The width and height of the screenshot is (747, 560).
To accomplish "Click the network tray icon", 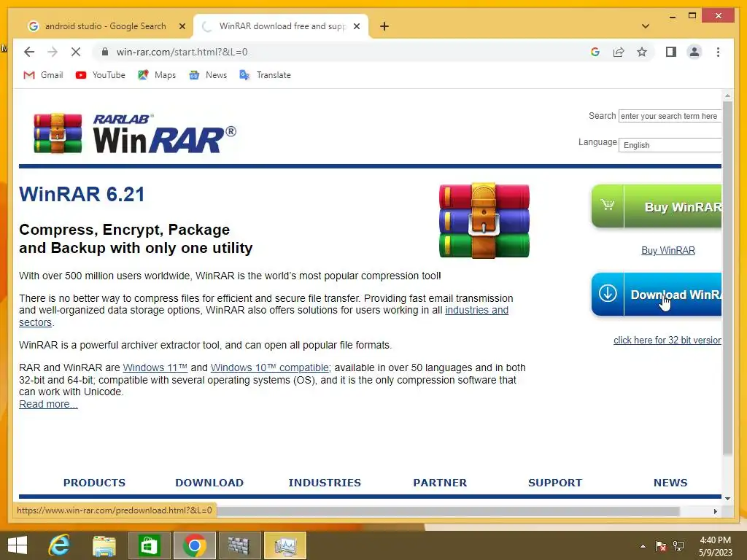I will pos(678,546).
